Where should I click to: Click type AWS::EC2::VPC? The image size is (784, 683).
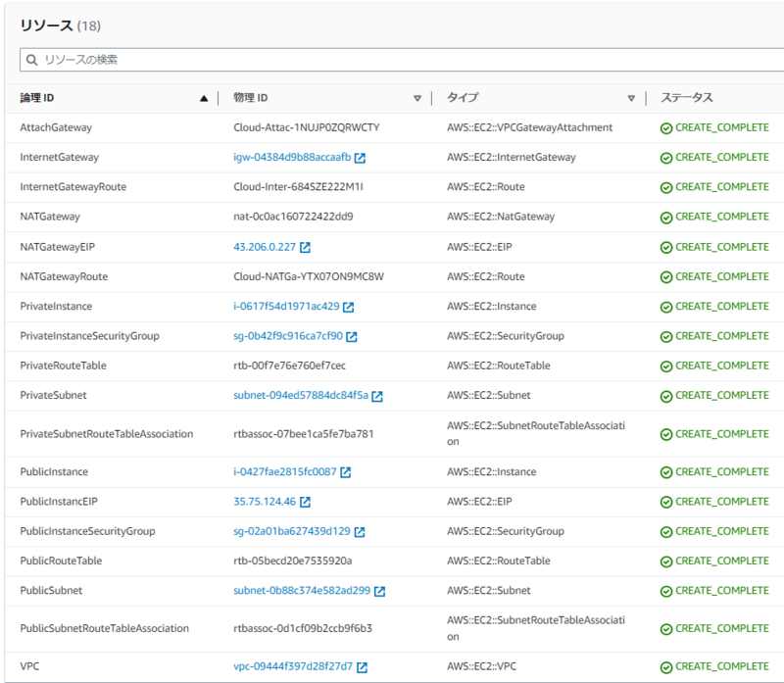481,666
